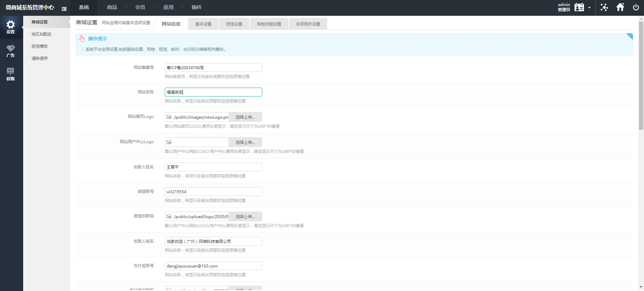Screen dimensions: 644x291
Task: Click 选择上传 button for 微信收款码
Action: click(245, 217)
